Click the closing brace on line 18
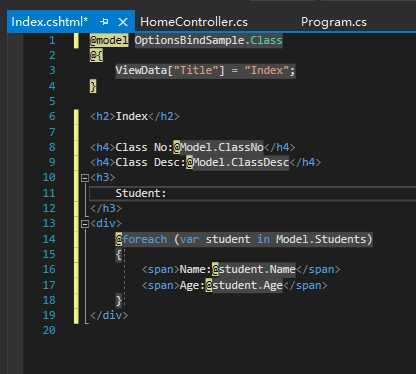The width and height of the screenshot is (416, 374). tap(119, 300)
